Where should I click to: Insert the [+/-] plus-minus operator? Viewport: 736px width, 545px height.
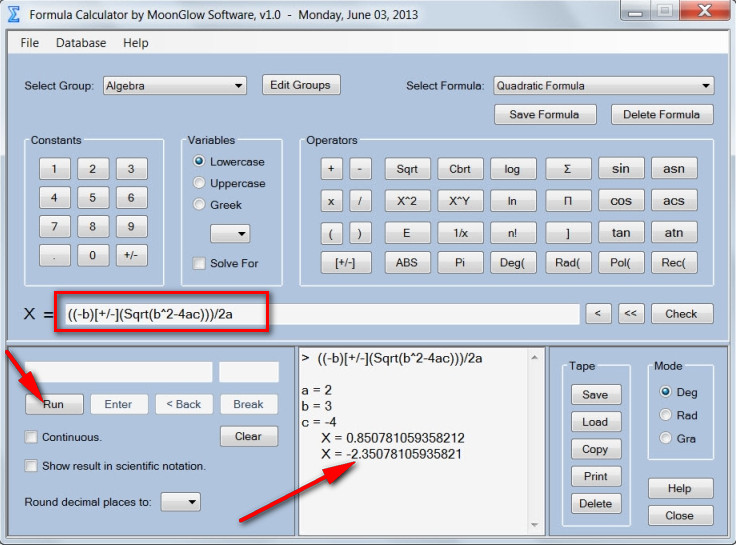[x=345, y=262]
